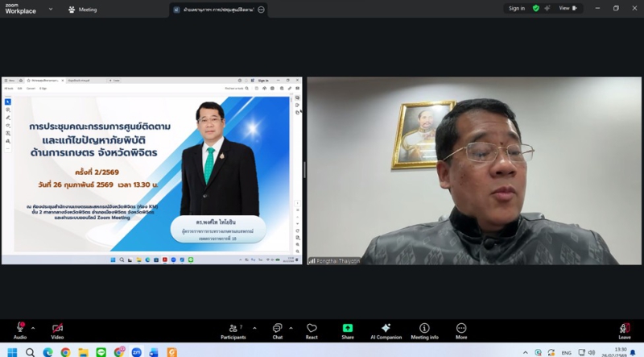Open the More options menu
Image resolution: width=644 pixels, height=357 pixels.
[461, 329]
